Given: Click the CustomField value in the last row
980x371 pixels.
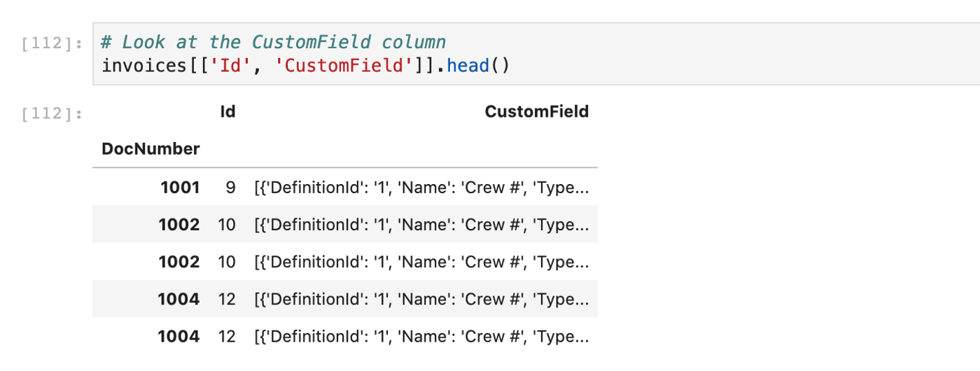Looking at the screenshot, I should [x=421, y=336].
